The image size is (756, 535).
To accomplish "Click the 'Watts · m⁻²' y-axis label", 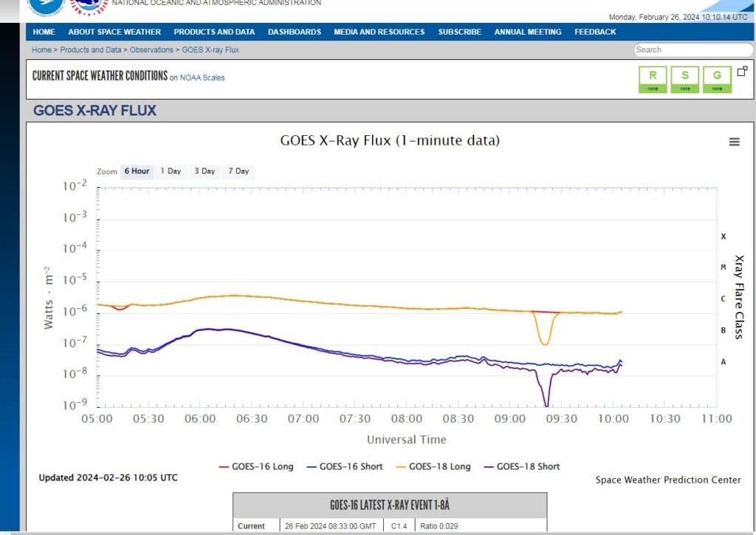I will click(x=48, y=298).
